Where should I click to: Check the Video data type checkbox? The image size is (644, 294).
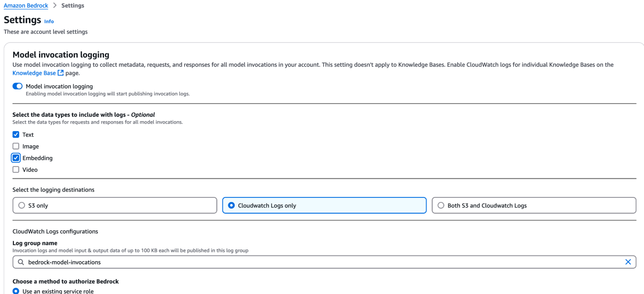pyautogui.click(x=16, y=170)
